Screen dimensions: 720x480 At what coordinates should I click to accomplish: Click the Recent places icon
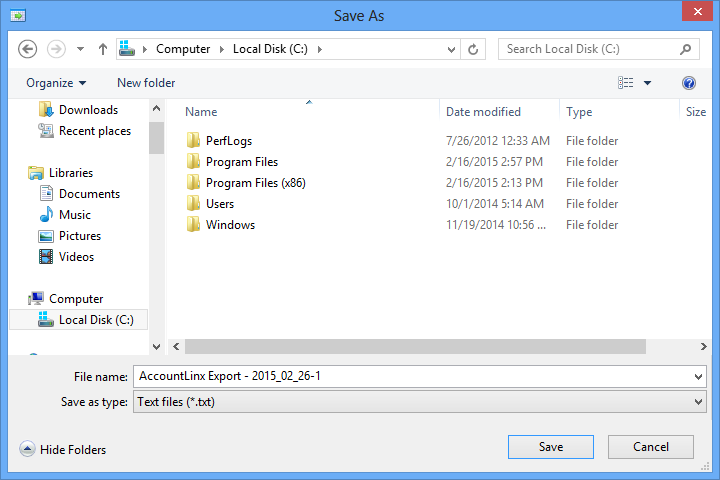(x=46, y=131)
